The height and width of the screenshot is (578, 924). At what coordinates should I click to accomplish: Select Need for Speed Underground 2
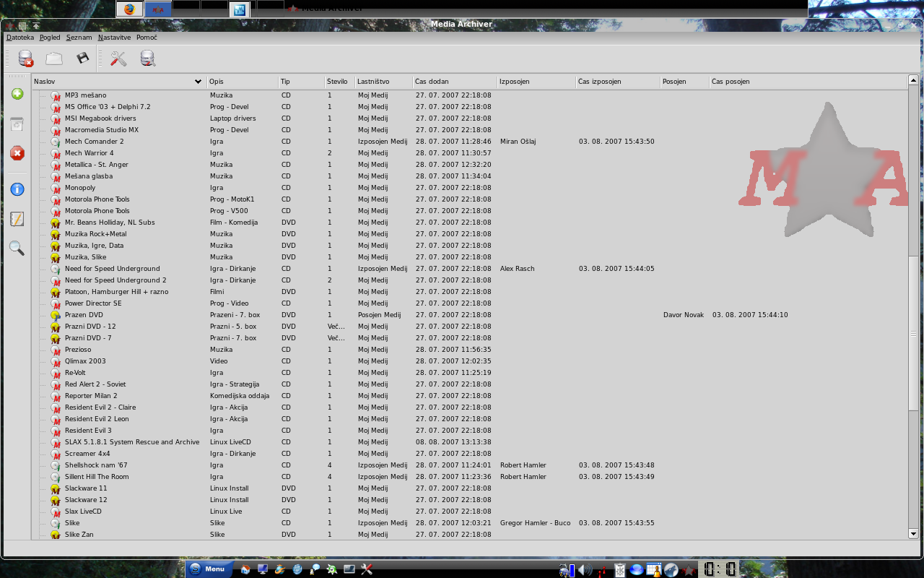click(x=115, y=280)
